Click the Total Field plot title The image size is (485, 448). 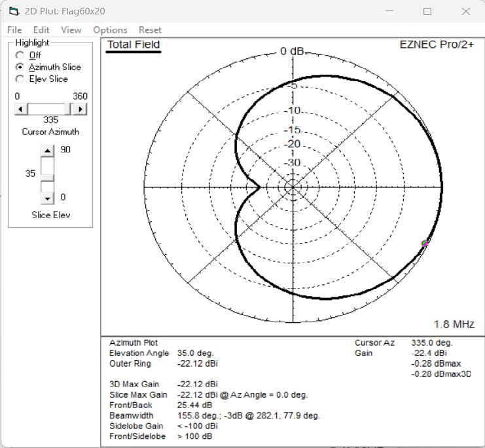coord(134,45)
